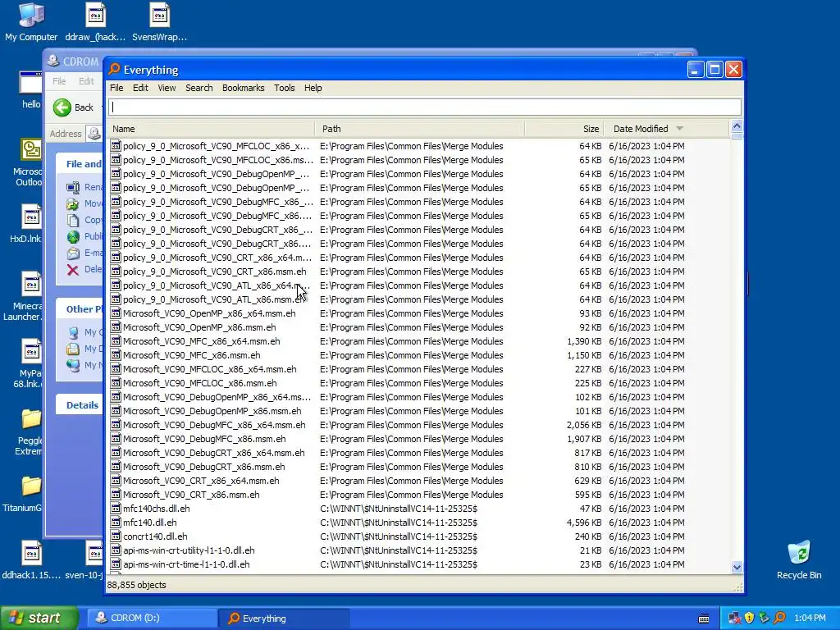Select file icon of api-ms-win-crt-time-l1-1-0.dll.eh
Screen dimensions: 840x630
click(x=116, y=564)
